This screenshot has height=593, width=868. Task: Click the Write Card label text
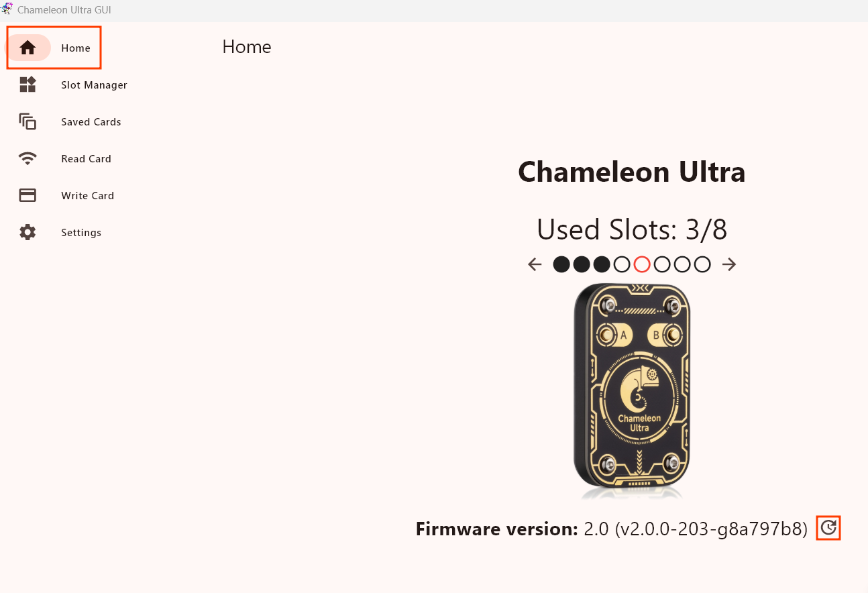[x=87, y=195]
